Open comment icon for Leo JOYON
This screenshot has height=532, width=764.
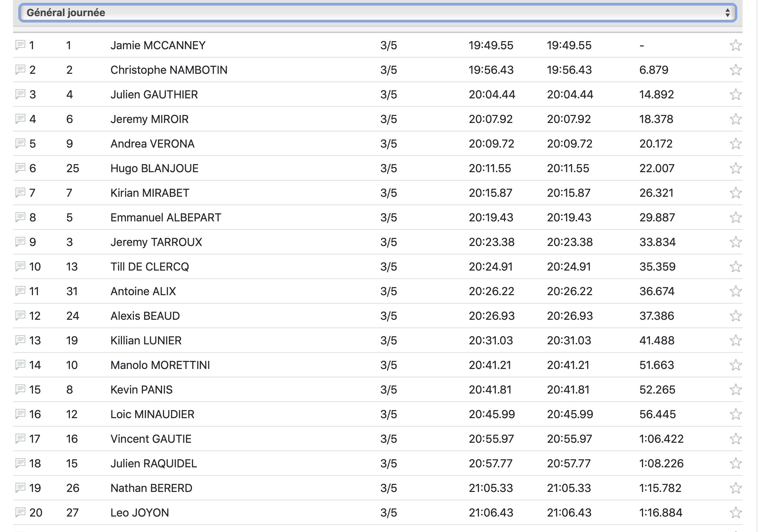click(20, 512)
